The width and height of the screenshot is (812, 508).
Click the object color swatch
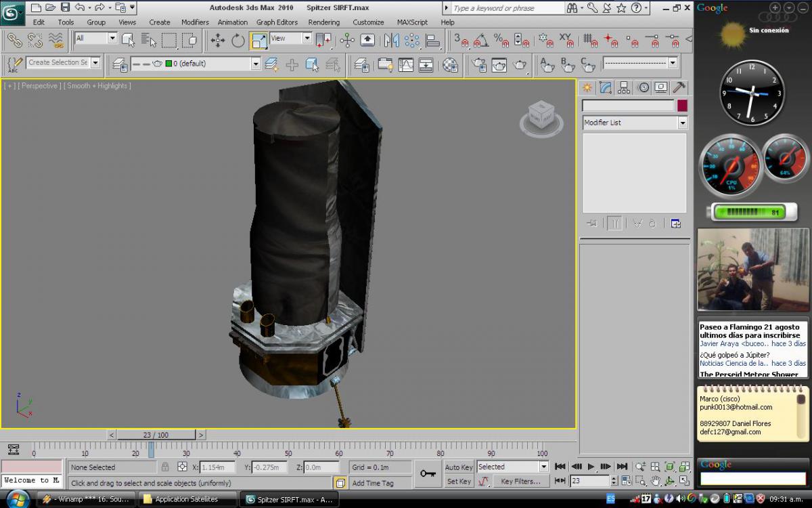682,106
